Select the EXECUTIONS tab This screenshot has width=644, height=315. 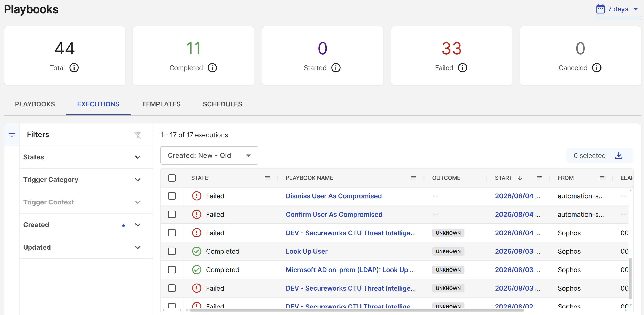coord(98,104)
